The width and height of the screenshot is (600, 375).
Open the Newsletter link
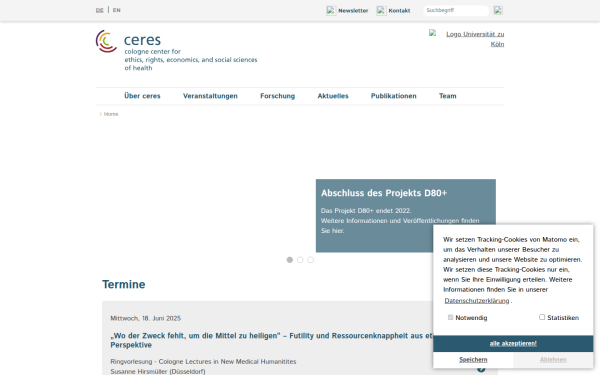click(x=353, y=11)
